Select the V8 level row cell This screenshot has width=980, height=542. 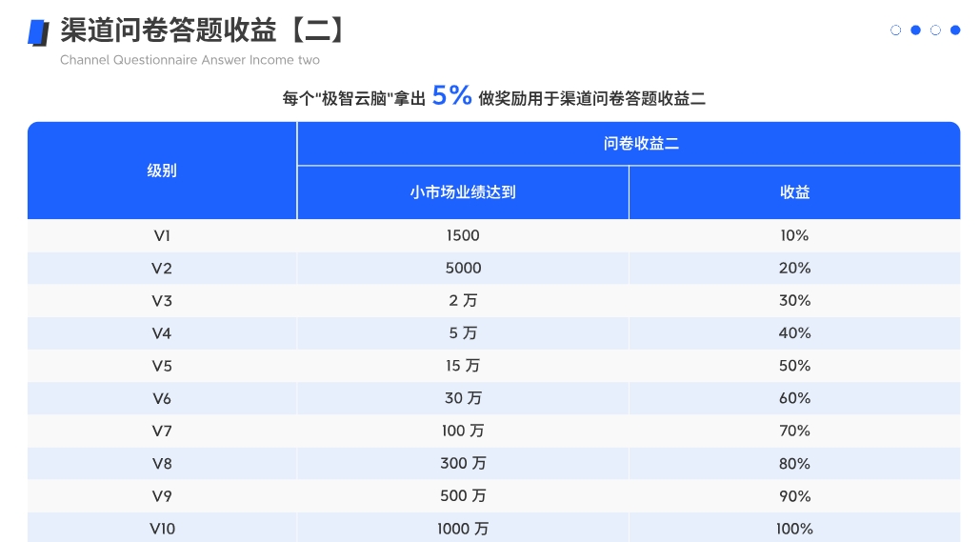tap(162, 463)
